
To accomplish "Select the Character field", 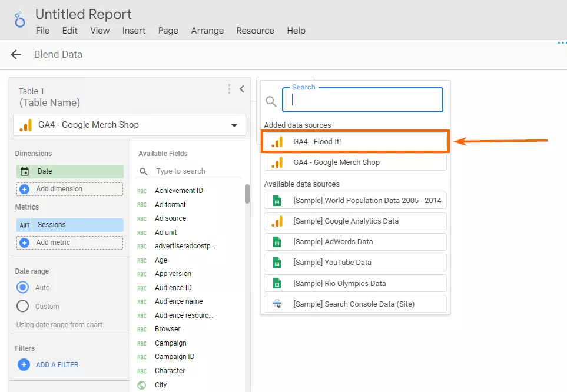I will [170, 371].
